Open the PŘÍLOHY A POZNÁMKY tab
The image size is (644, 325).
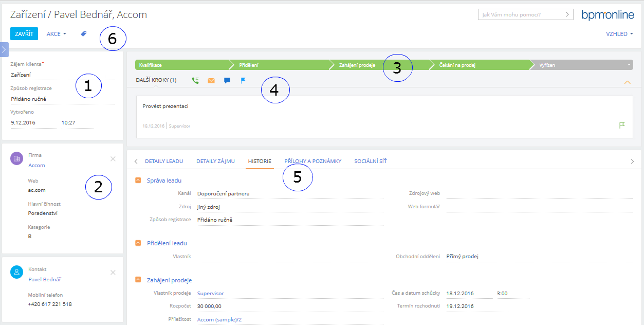pos(313,161)
